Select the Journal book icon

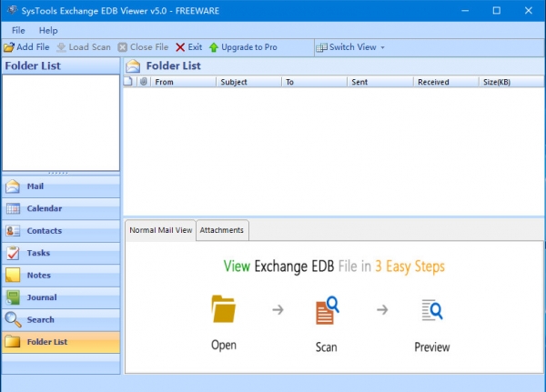coord(13,297)
